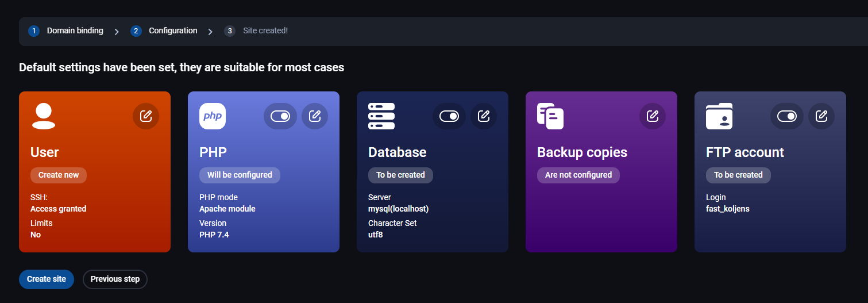Edit Backup copies configuration
The image size is (868, 303).
[653, 116]
